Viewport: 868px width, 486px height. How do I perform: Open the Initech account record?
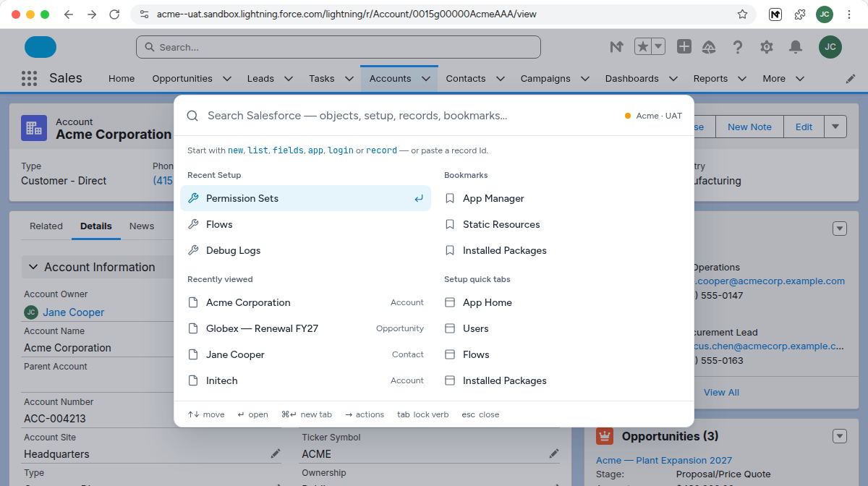(x=305, y=380)
